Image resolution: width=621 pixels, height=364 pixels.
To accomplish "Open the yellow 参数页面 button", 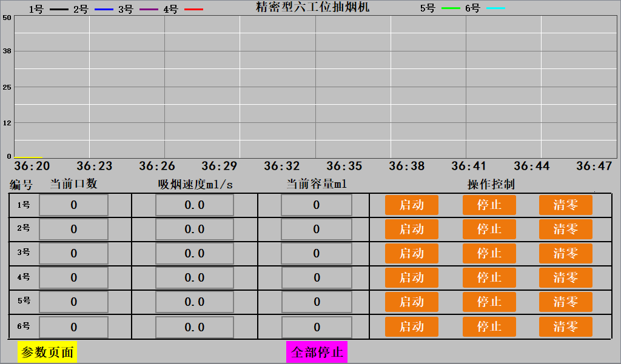I will [47, 352].
